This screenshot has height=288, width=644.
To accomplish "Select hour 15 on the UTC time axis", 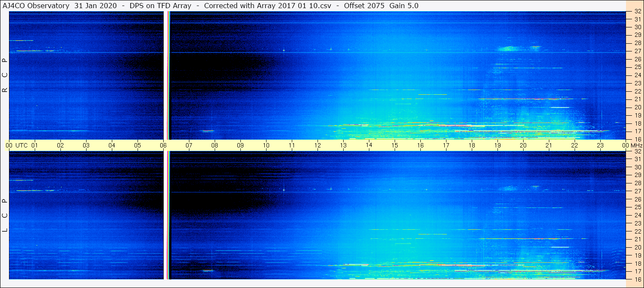I will click(395, 145).
